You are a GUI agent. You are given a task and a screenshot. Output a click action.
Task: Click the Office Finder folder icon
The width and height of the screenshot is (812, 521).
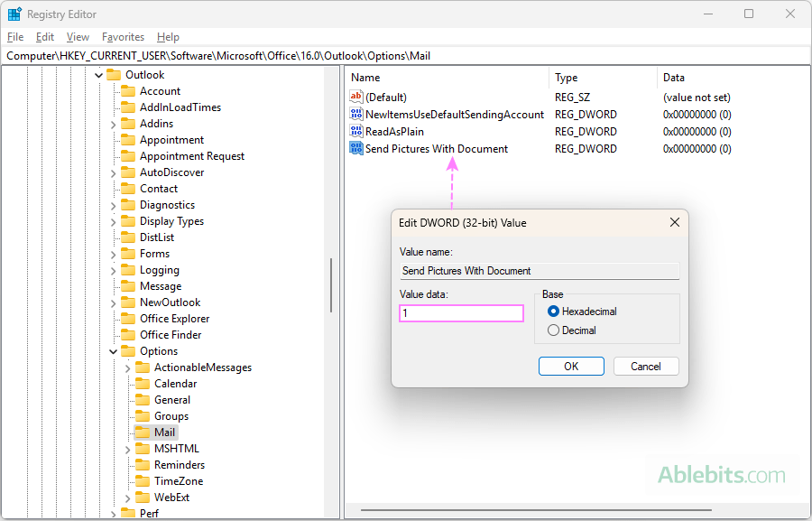(128, 335)
